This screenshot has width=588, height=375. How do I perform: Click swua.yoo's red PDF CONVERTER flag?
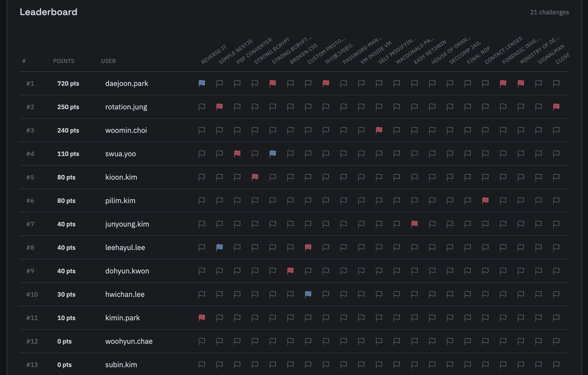tap(237, 154)
